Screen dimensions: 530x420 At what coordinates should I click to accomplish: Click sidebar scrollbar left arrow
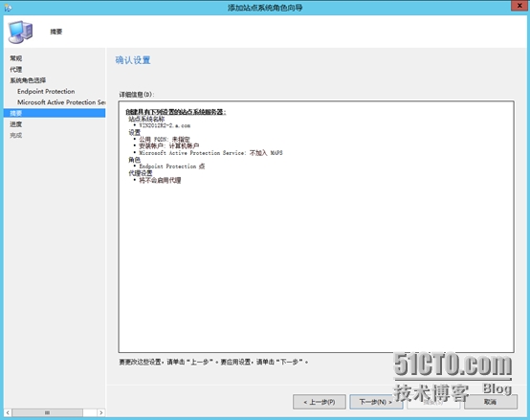point(8,412)
